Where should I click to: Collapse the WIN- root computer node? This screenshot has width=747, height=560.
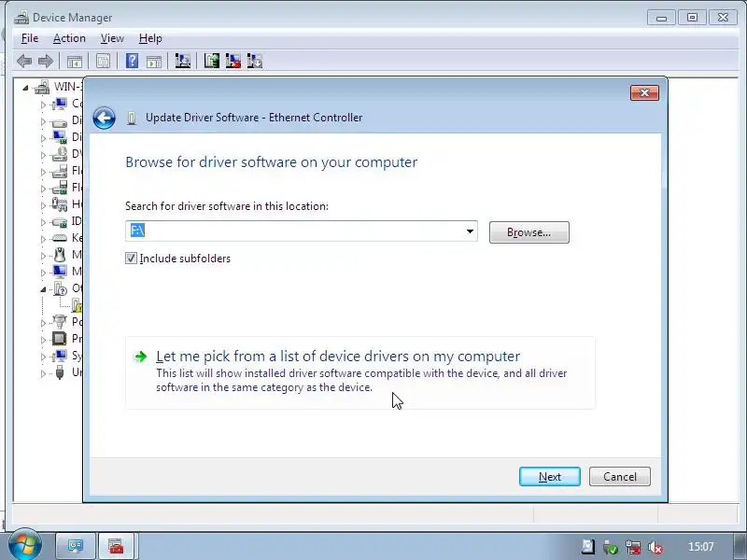[x=25, y=88]
